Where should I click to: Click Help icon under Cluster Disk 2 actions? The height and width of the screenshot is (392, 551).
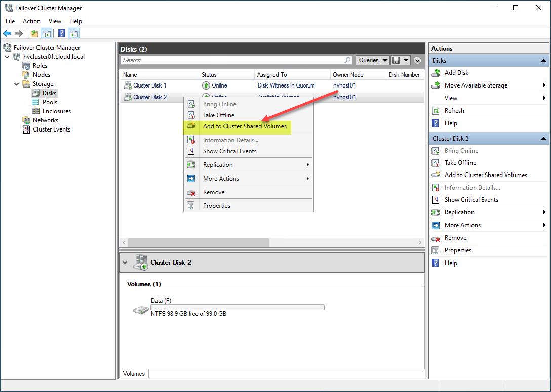tap(436, 263)
